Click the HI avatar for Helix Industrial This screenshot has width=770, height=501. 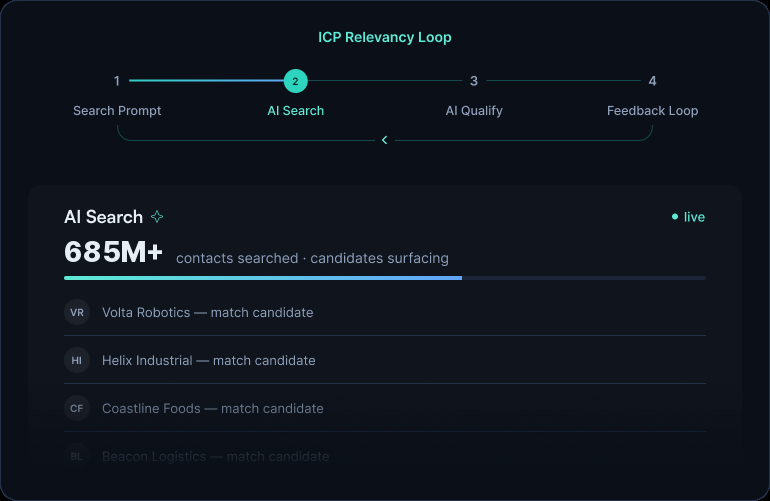(x=77, y=361)
